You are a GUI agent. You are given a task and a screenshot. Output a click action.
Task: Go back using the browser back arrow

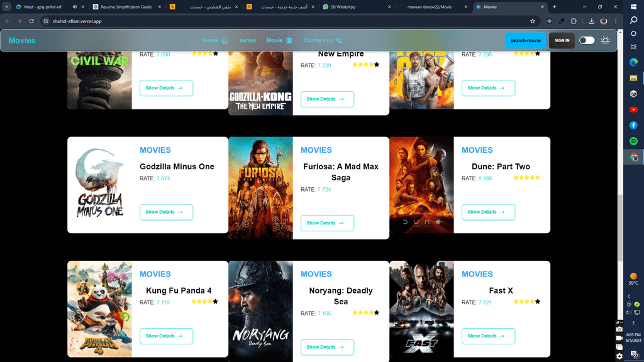click(x=8, y=21)
